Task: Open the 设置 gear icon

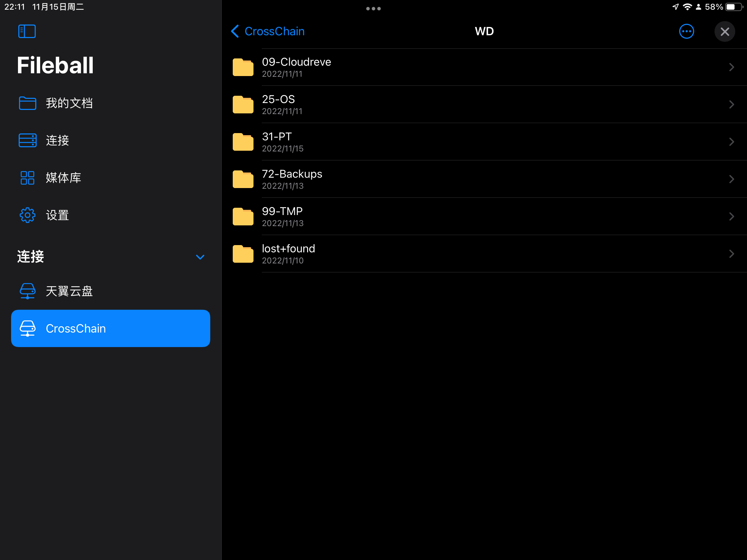Action: (x=27, y=215)
